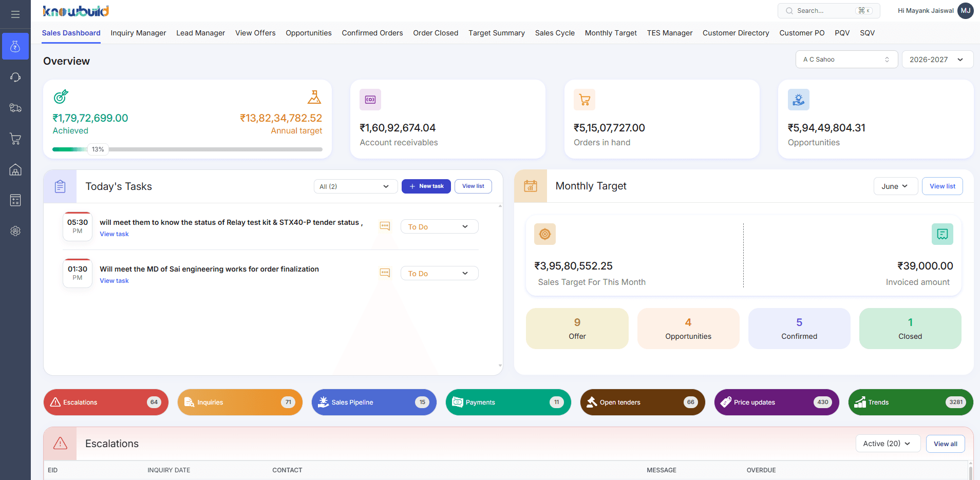Open the red Escalations pill
The image size is (980, 480).
106,402
